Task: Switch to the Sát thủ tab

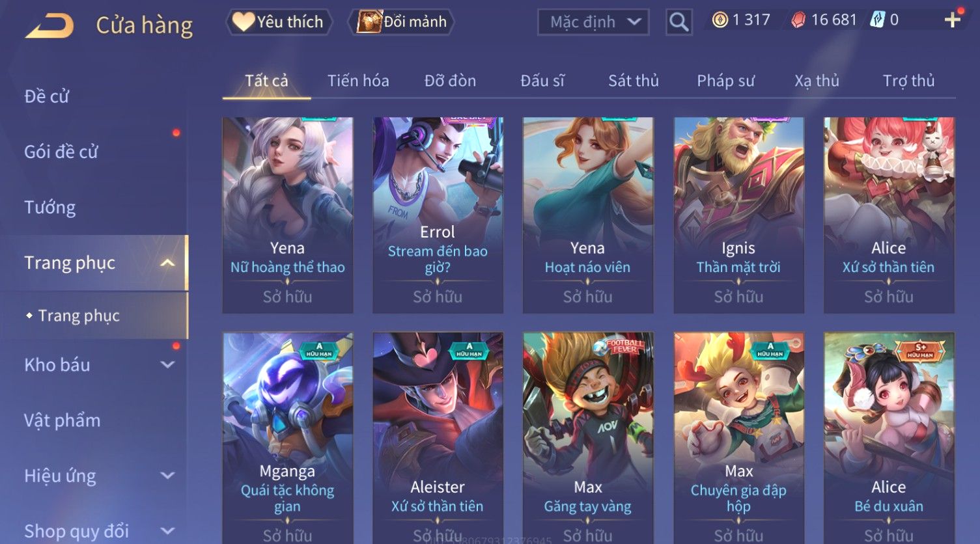Action: click(633, 81)
